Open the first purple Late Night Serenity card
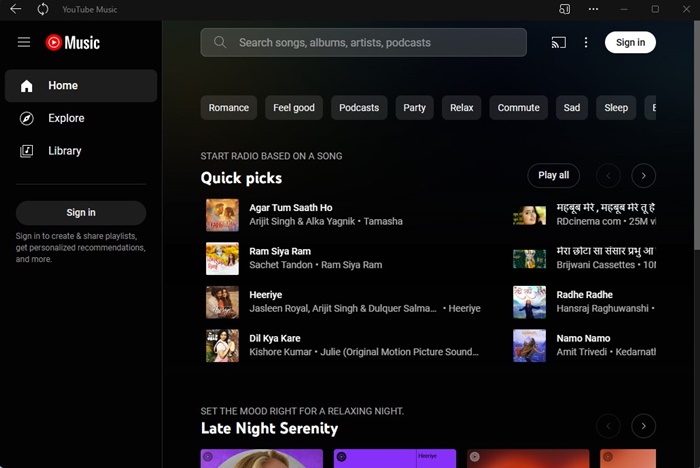The width and height of the screenshot is (700, 468). [x=262, y=459]
